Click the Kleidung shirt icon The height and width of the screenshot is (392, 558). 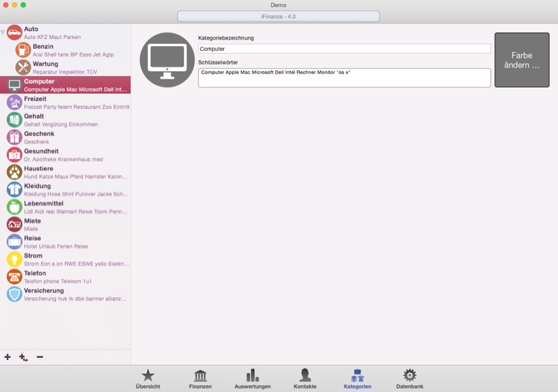coord(14,190)
